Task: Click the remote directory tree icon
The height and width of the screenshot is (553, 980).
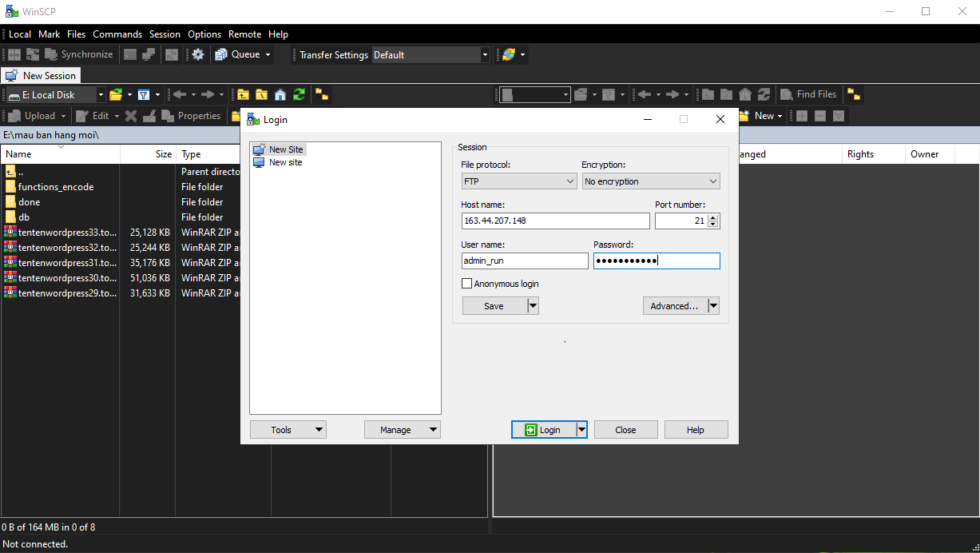Action: point(854,94)
